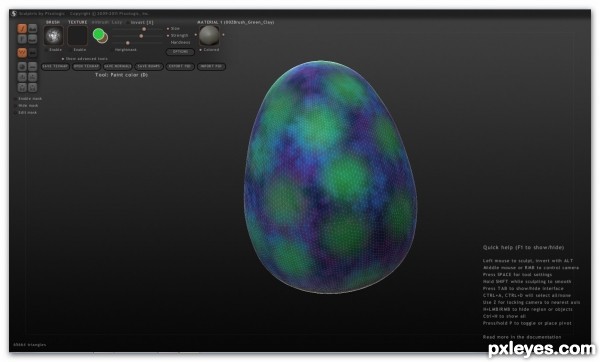This screenshot has width=600, height=362.
Task: Toggle the Lazy brush option
Action: (117, 22)
